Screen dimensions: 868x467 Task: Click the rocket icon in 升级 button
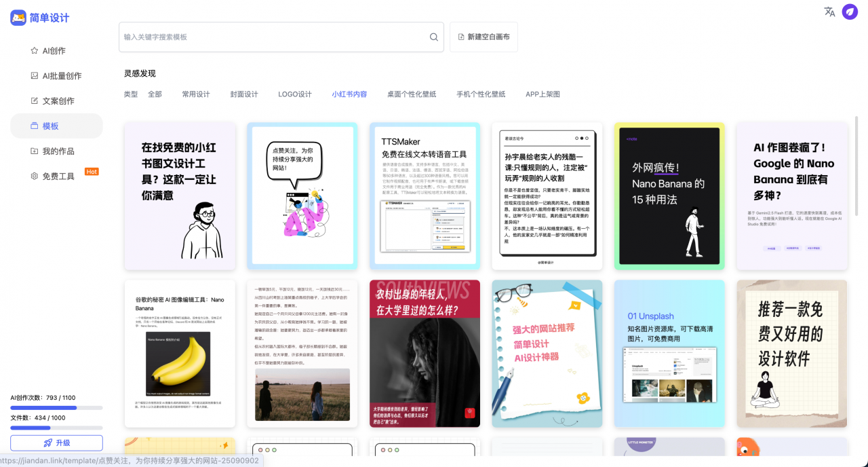(47, 443)
